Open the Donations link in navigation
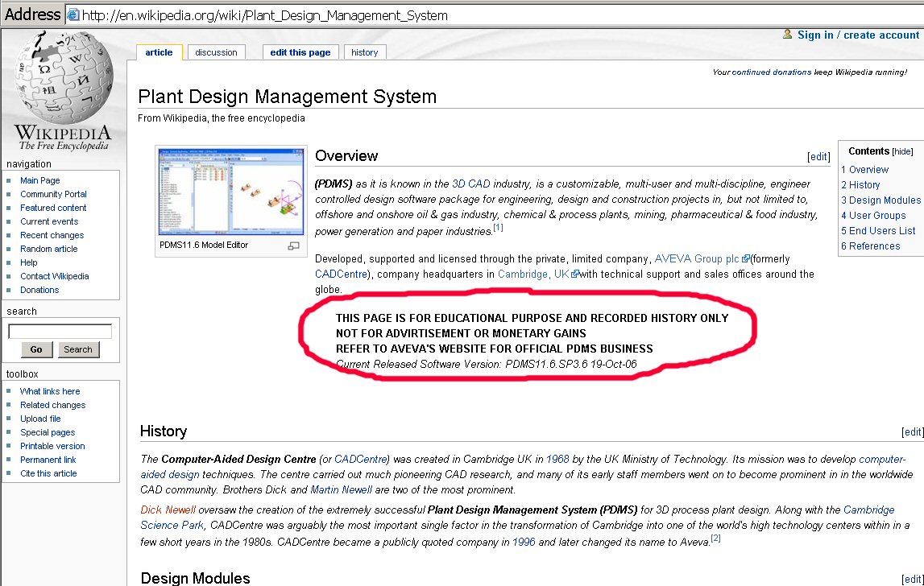 pyautogui.click(x=39, y=290)
